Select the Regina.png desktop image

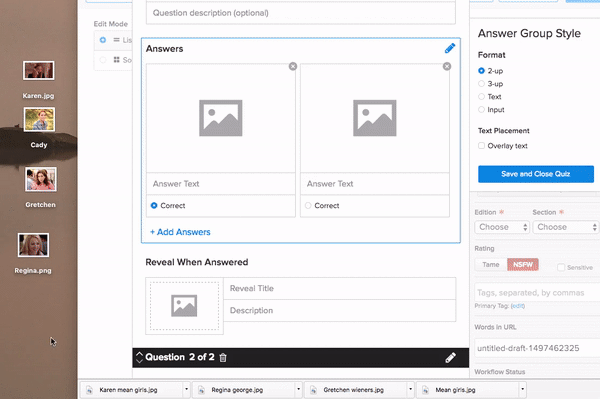33,245
